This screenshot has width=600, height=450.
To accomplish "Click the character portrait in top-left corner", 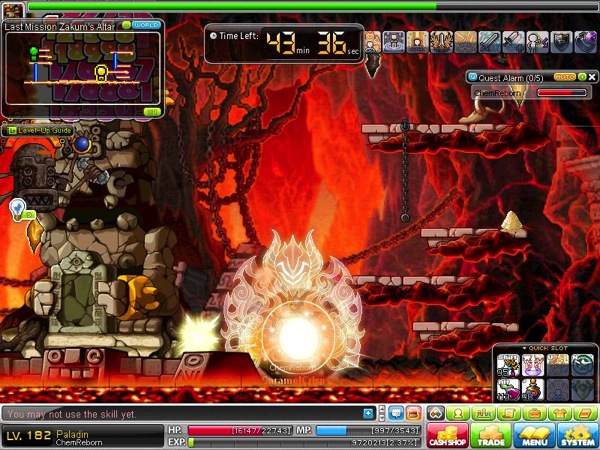I will pyautogui.click(x=13, y=10).
